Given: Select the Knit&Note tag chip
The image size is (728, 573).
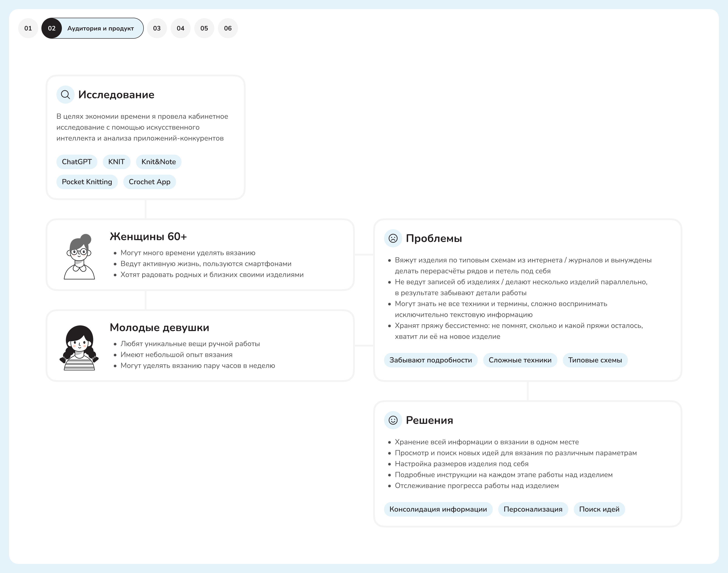Looking at the screenshot, I should (x=158, y=162).
